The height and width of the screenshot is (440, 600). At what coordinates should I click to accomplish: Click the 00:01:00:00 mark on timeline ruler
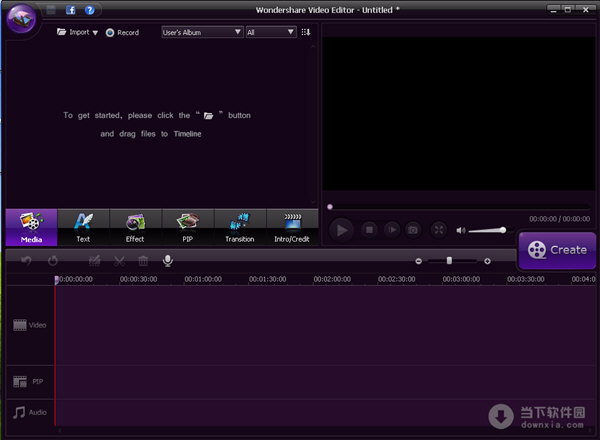click(x=203, y=279)
